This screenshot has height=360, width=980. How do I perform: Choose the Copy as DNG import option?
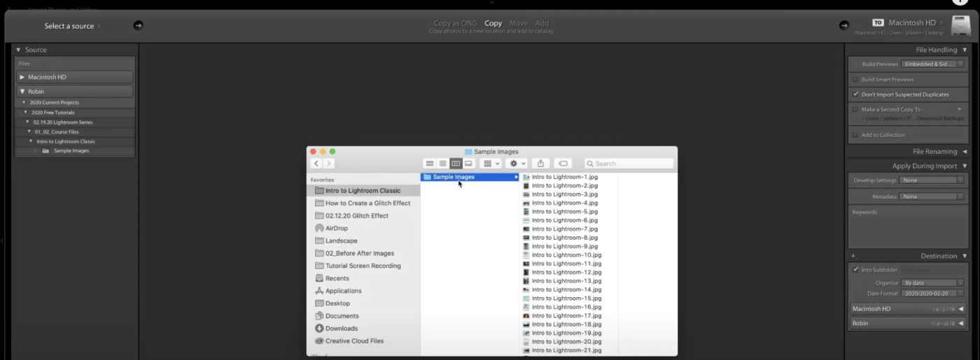[455, 23]
